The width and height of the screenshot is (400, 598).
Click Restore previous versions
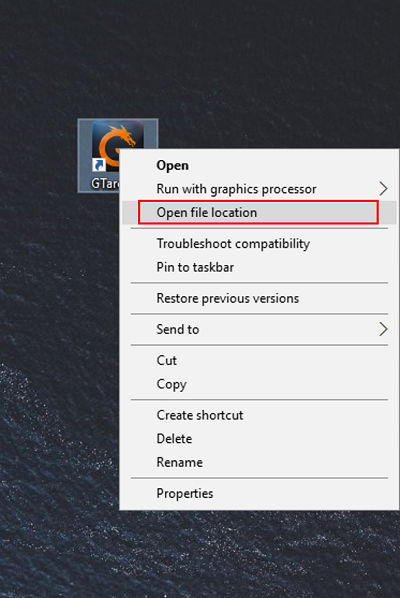click(x=228, y=298)
